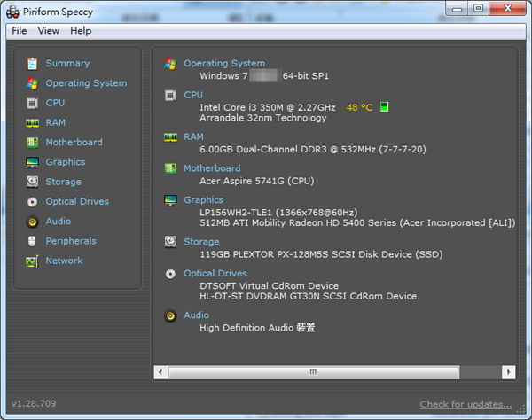Click the horizontal scrollbar left arrow
532x420 pixels.
pos(160,372)
